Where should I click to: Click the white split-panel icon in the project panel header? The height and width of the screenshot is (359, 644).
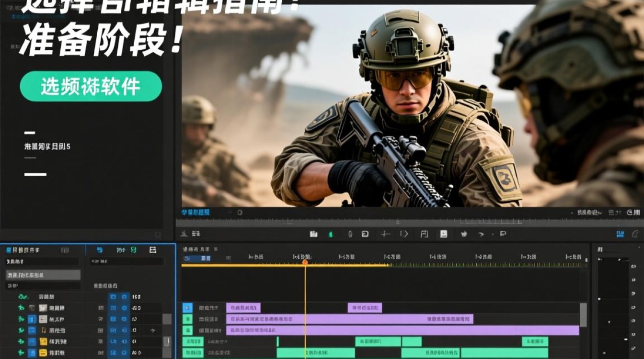(x=153, y=250)
